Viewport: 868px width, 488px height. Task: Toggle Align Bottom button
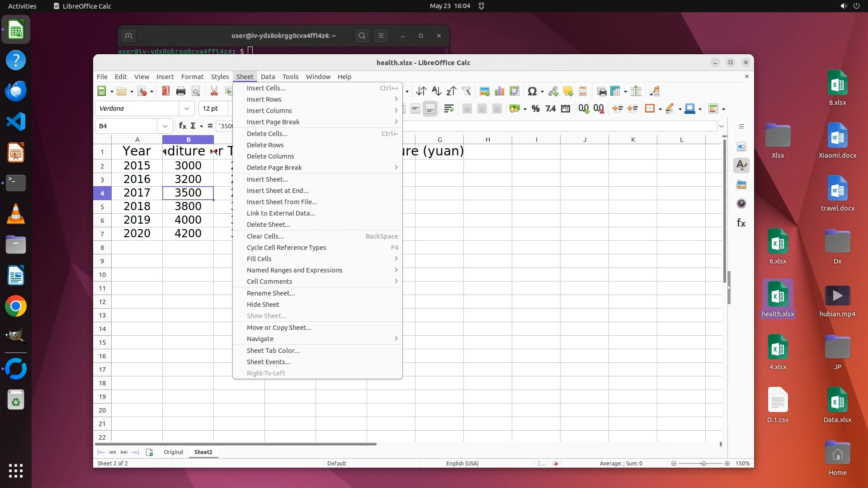click(x=430, y=108)
